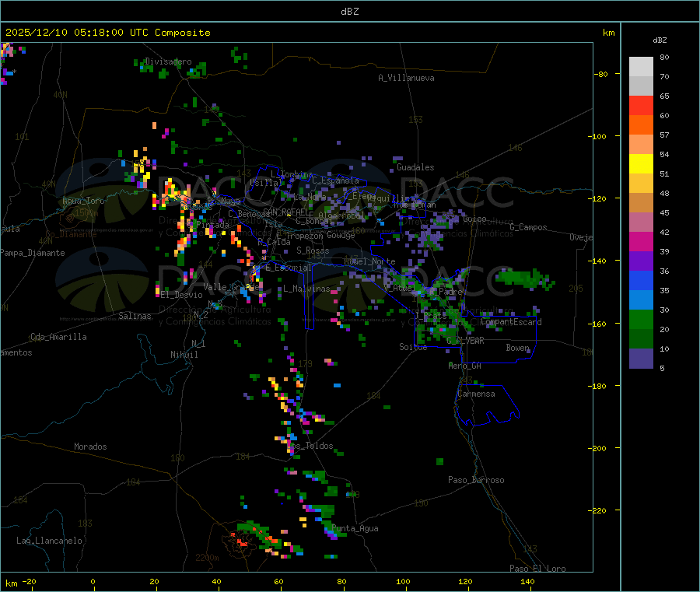The width and height of the screenshot is (700, 592).
Task: Click the Guico label
Action: click(474, 219)
